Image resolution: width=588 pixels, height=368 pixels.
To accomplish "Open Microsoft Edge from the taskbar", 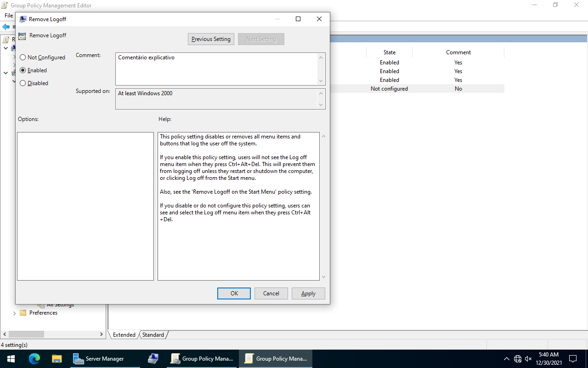I will (34, 359).
